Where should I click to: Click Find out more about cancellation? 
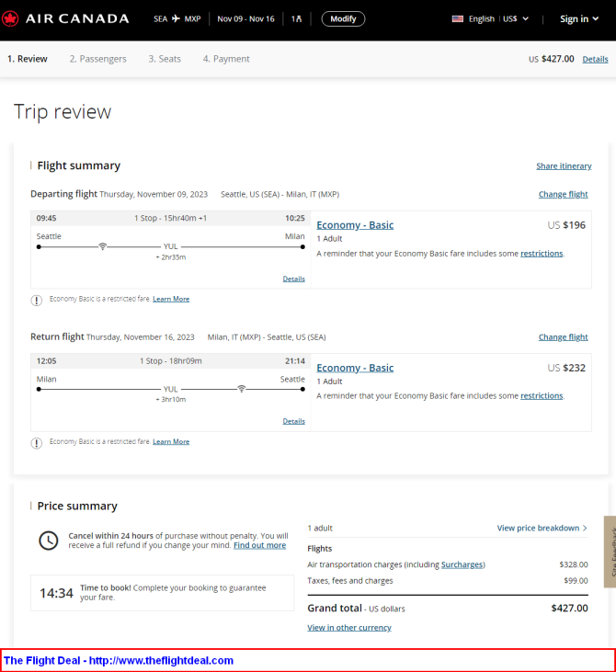260,545
